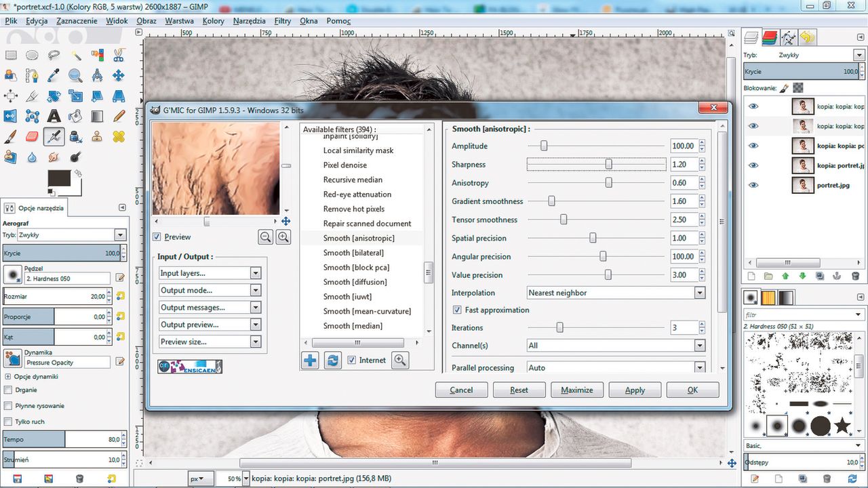Screen dimensions: 868x488
Task: Refresh the G'MIC filter list
Action: pyautogui.click(x=332, y=361)
